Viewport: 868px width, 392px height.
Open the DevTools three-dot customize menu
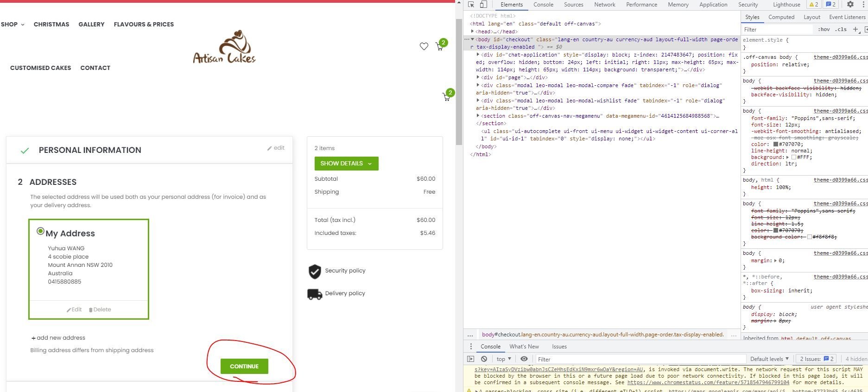tap(863, 5)
